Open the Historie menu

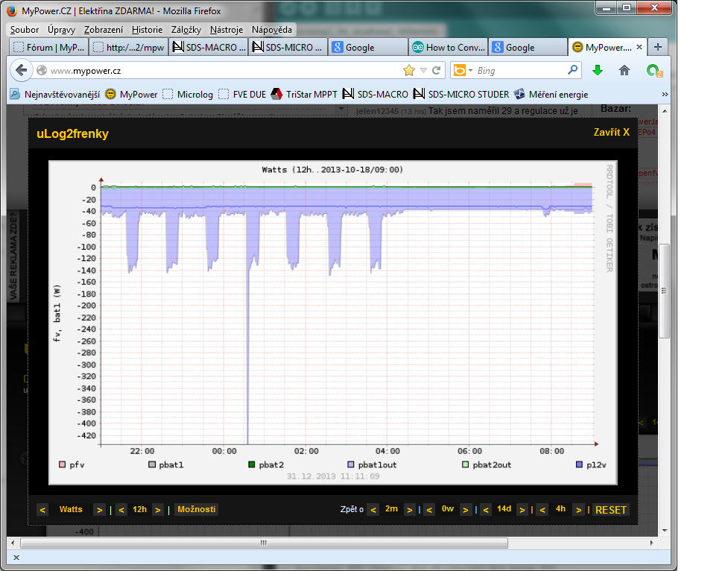(x=146, y=30)
